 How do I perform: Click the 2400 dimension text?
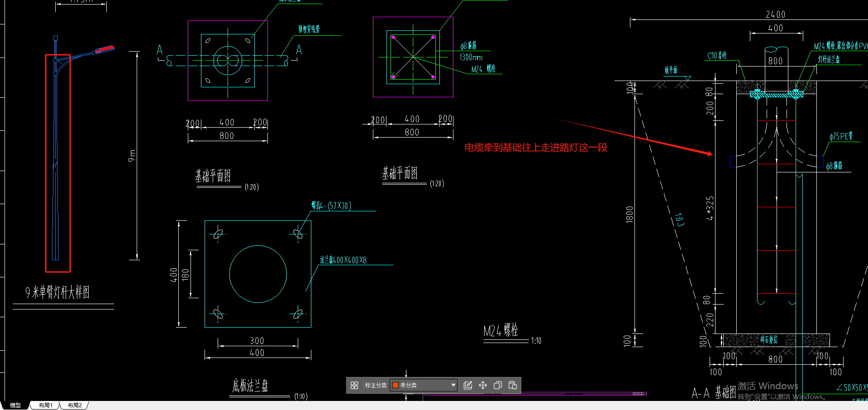pos(776,14)
